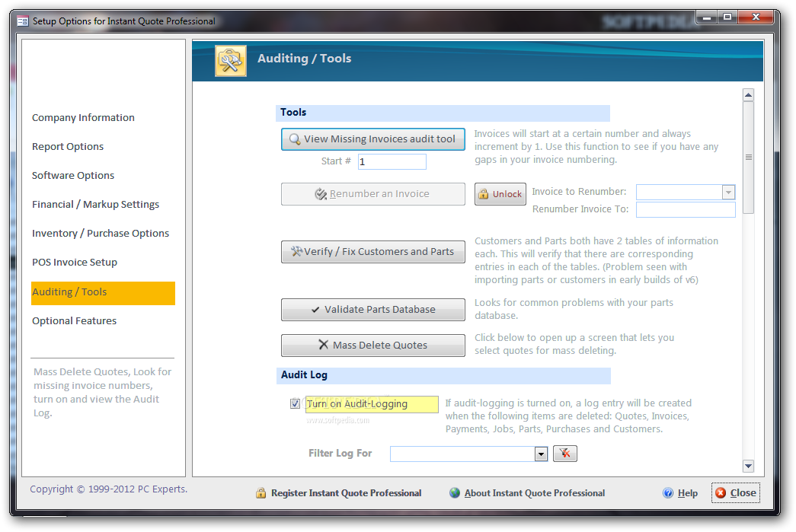The image size is (796, 532).
Task: Open About Instant Quote Professional
Action: (535, 493)
